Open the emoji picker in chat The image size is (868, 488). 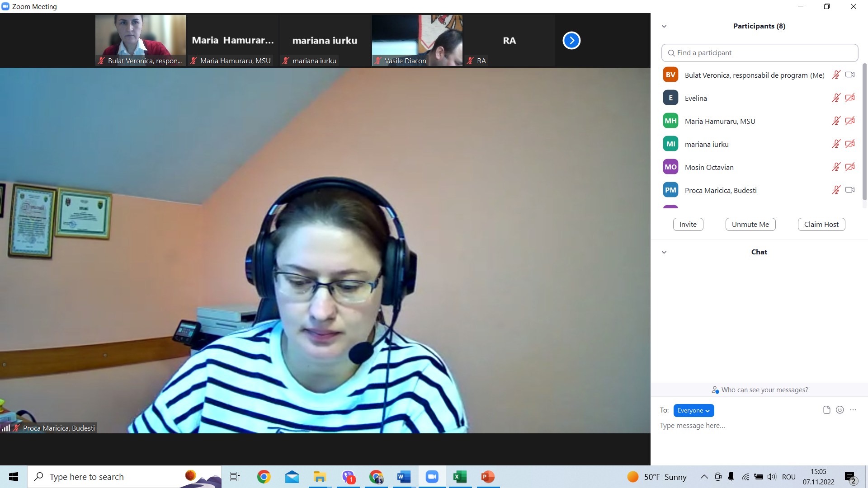(840, 410)
